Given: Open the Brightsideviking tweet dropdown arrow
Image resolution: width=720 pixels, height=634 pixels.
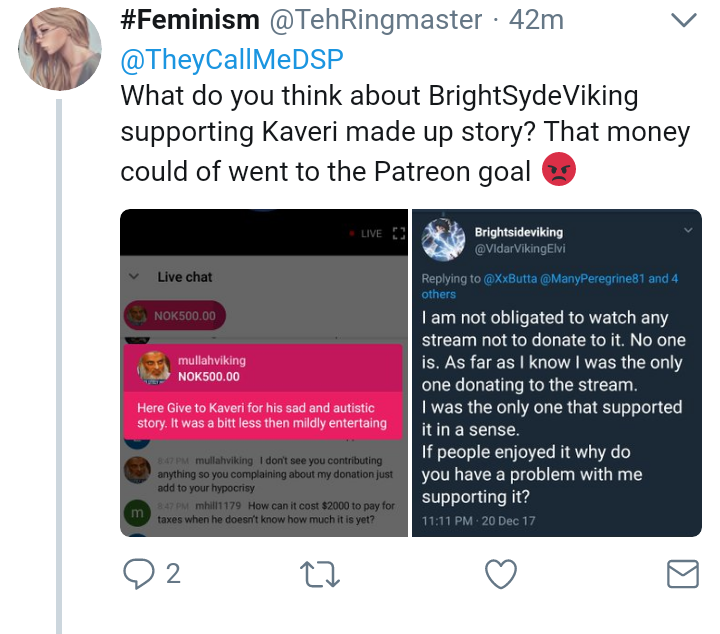Looking at the screenshot, I should click(x=688, y=230).
